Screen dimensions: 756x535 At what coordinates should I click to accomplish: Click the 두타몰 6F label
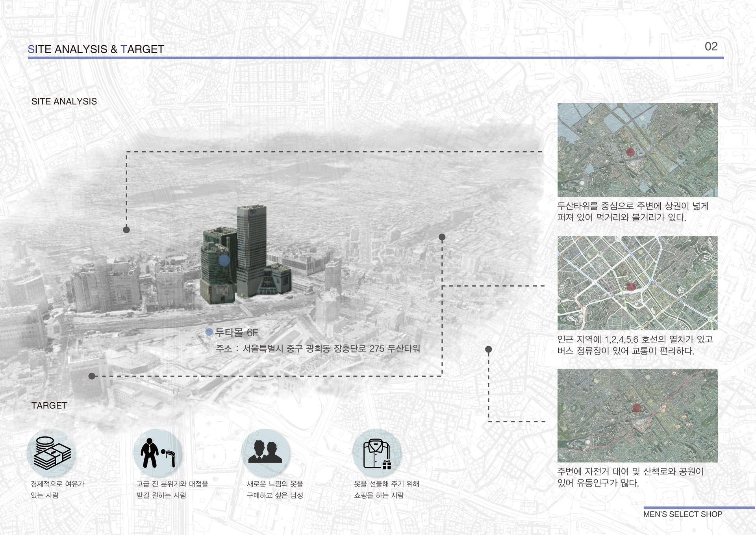coord(237,333)
